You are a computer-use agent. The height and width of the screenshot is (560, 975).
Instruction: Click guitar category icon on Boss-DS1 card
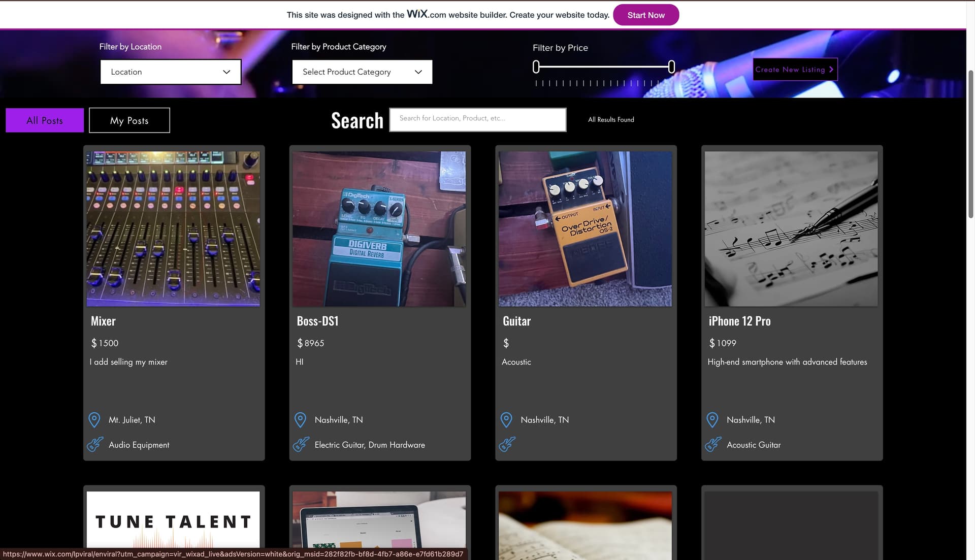[x=301, y=444]
